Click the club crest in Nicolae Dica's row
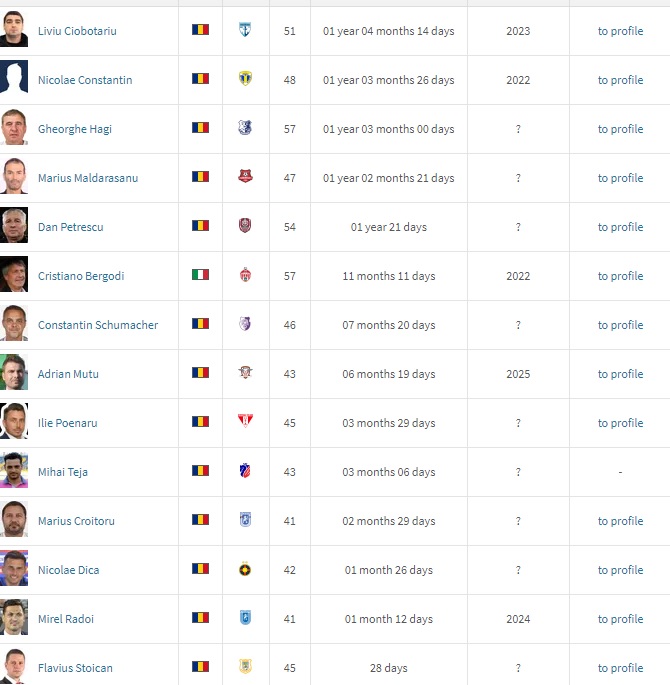 point(245,570)
